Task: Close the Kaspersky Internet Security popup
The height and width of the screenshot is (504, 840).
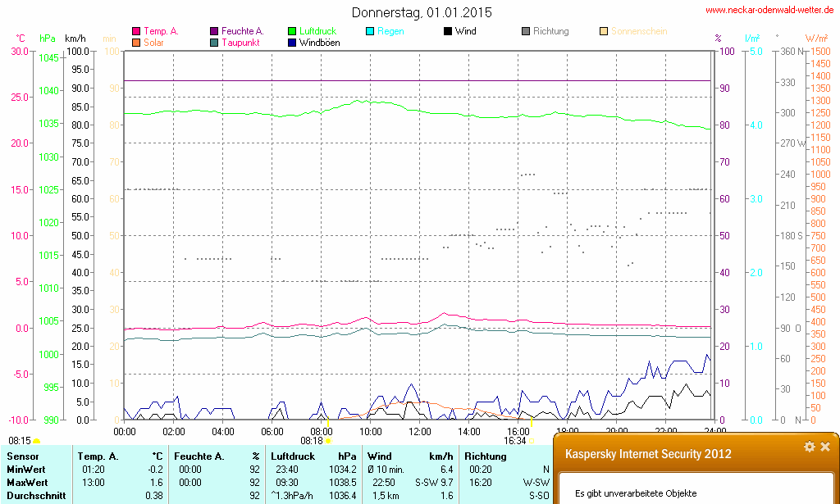Action: pos(825,447)
